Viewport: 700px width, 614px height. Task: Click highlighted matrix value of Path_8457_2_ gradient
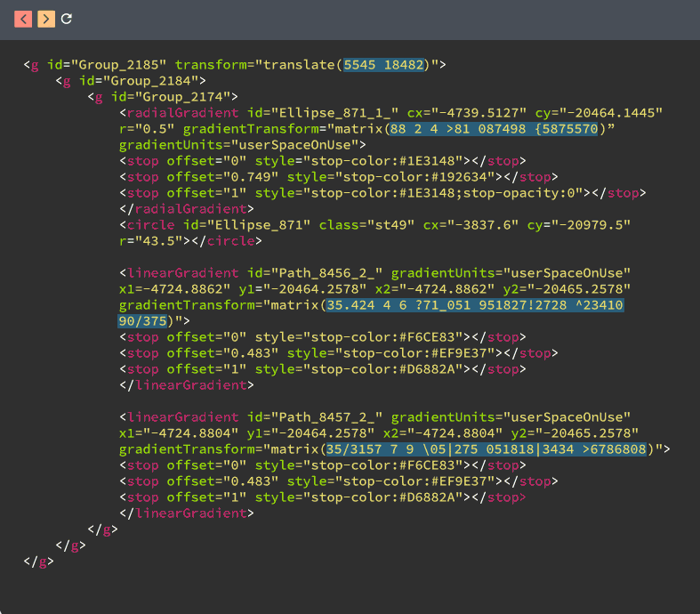pos(487,449)
